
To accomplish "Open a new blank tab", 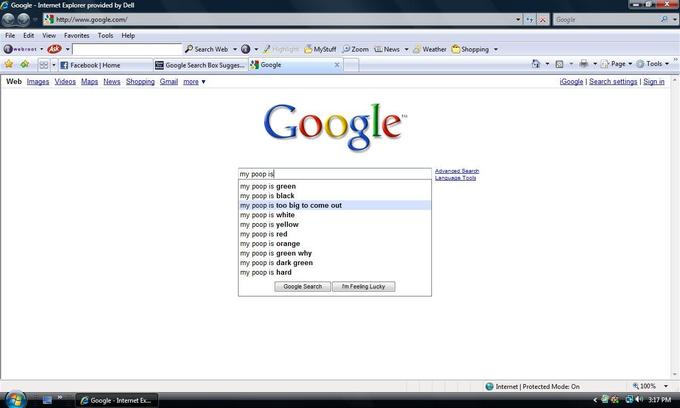I will [x=351, y=65].
